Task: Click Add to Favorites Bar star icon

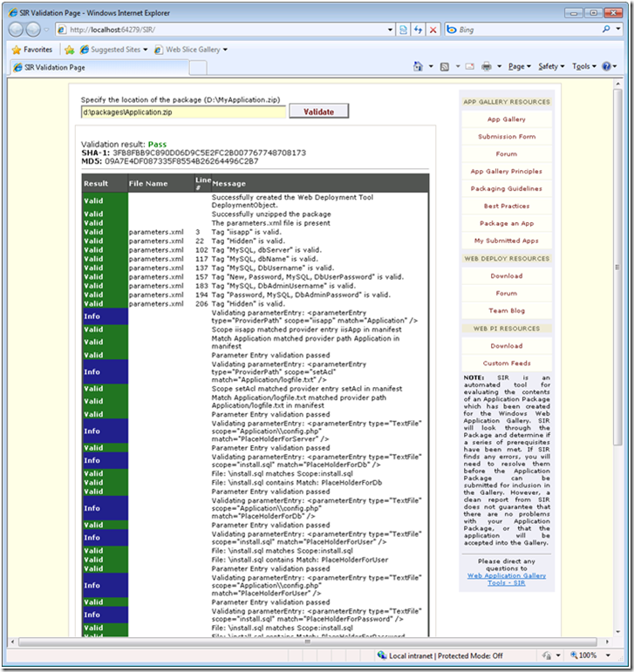Action: coord(70,50)
